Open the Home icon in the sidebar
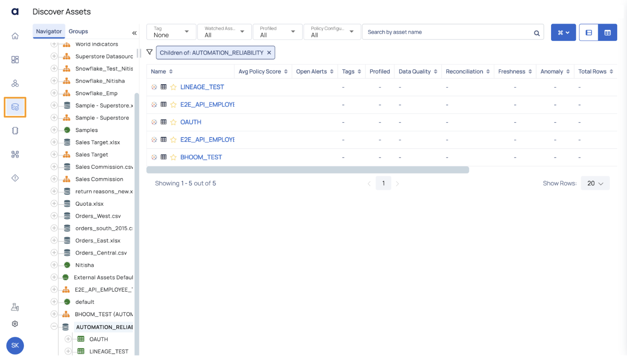The height and width of the screenshot is (364, 627). [x=15, y=36]
